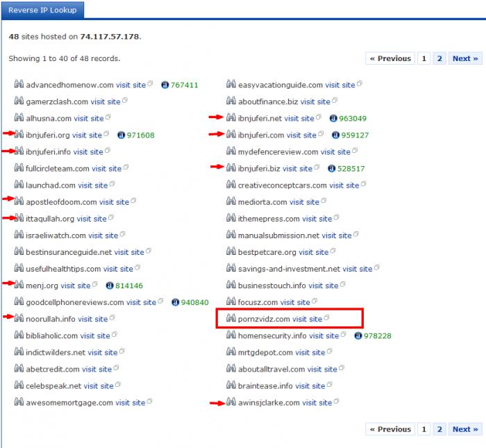This screenshot has height=448, width=486.
Task: Open visit site link for ibnjuferi.net
Action: (x=299, y=119)
